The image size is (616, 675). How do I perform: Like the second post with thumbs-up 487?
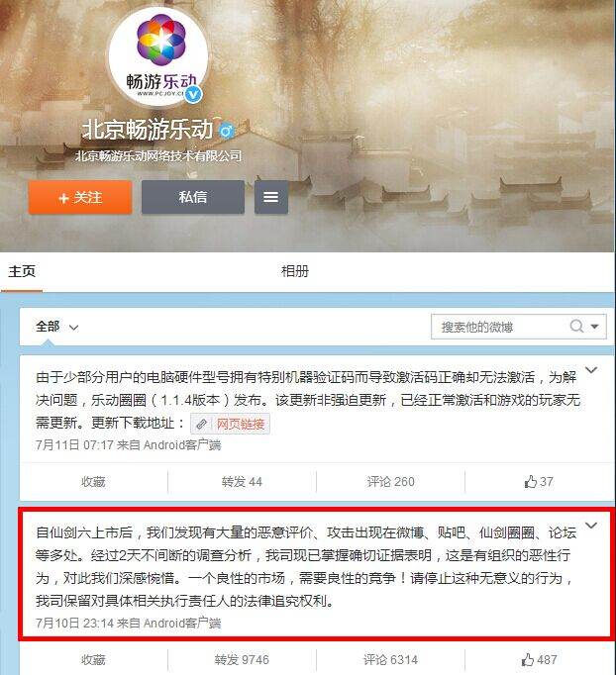pyautogui.click(x=539, y=659)
